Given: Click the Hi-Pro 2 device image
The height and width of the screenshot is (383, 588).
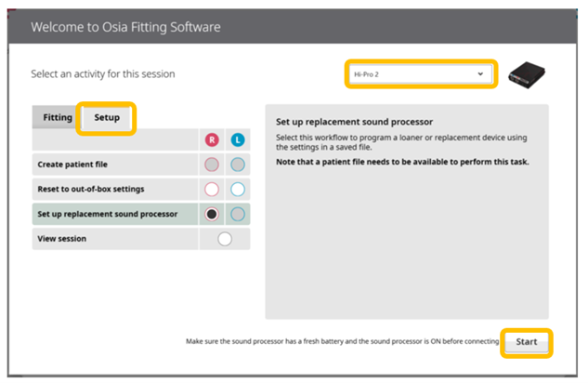Looking at the screenshot, I should [x=527, y=74].
